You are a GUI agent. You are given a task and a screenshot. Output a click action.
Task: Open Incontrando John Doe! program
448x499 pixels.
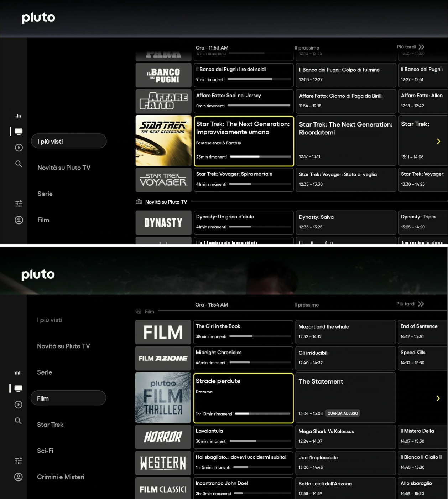(243, 488)
